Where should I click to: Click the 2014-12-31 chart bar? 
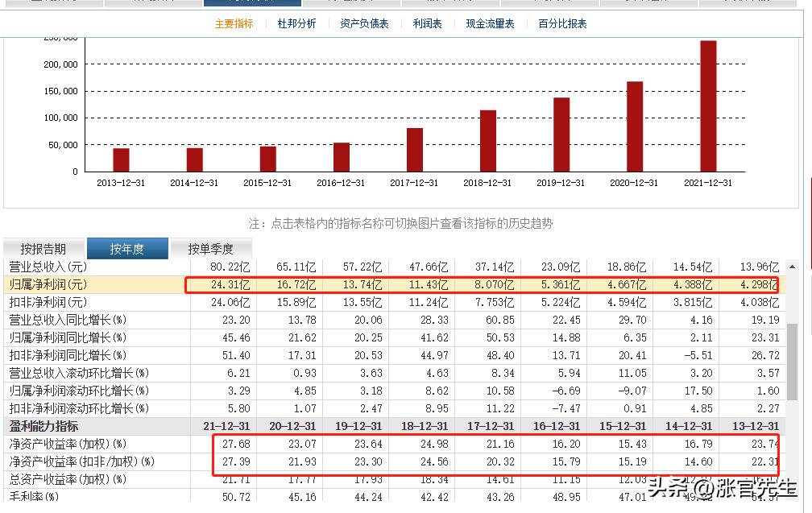[x=195, y=159]
